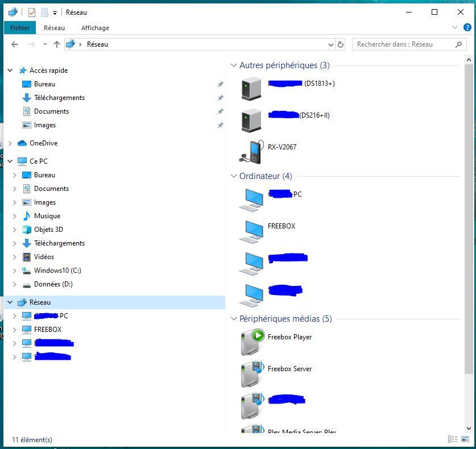Select the Freebox Player media device icon
The height and width of the screenshot is (449, 476).
[x=252, y=343]
